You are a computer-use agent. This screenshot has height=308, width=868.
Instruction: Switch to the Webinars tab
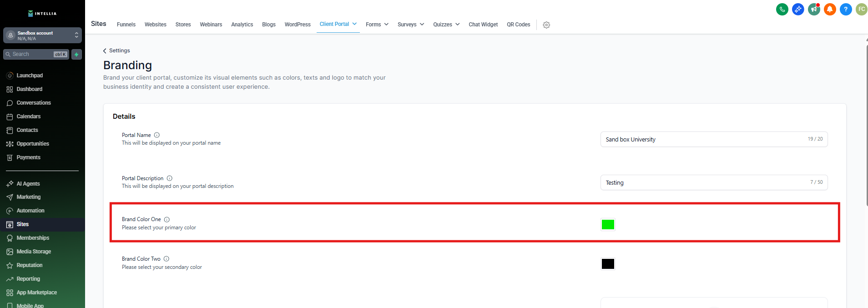click(211, 25)
